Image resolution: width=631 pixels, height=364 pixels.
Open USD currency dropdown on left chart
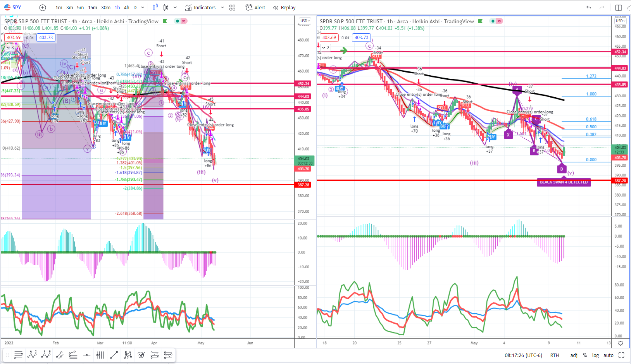pos(305,21)
